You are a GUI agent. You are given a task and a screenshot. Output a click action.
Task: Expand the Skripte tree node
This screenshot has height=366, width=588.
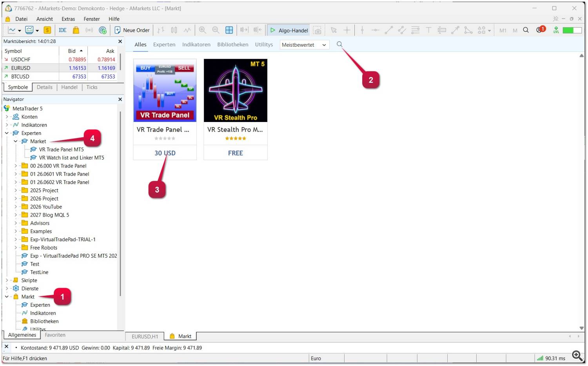tap(7, 280)
